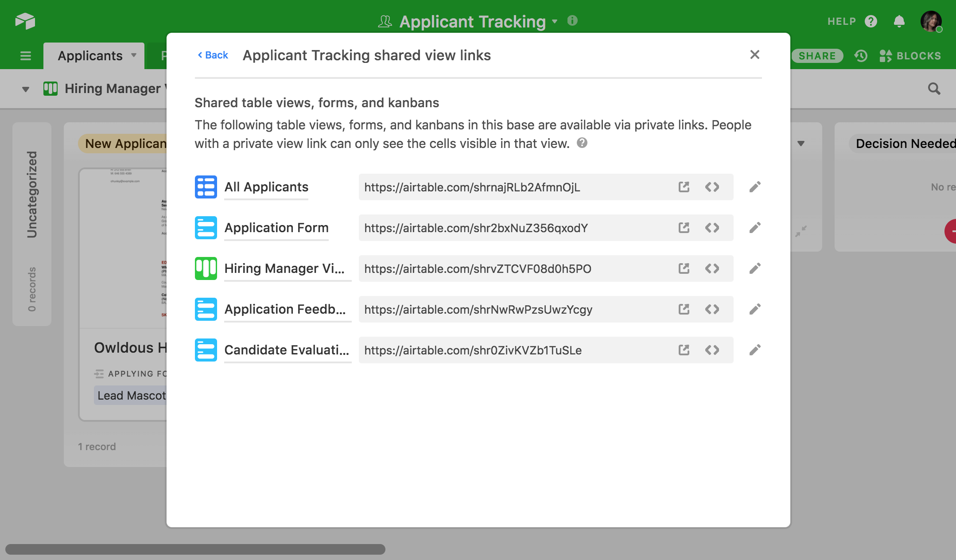This screenshot has height=560, width=956.
Task: Show embed code for All Applicants
Action: point(712,187)
